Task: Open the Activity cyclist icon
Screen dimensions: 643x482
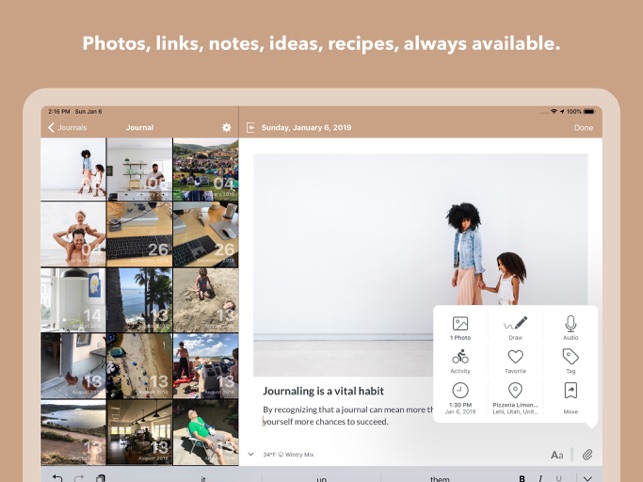Action: 460,357
